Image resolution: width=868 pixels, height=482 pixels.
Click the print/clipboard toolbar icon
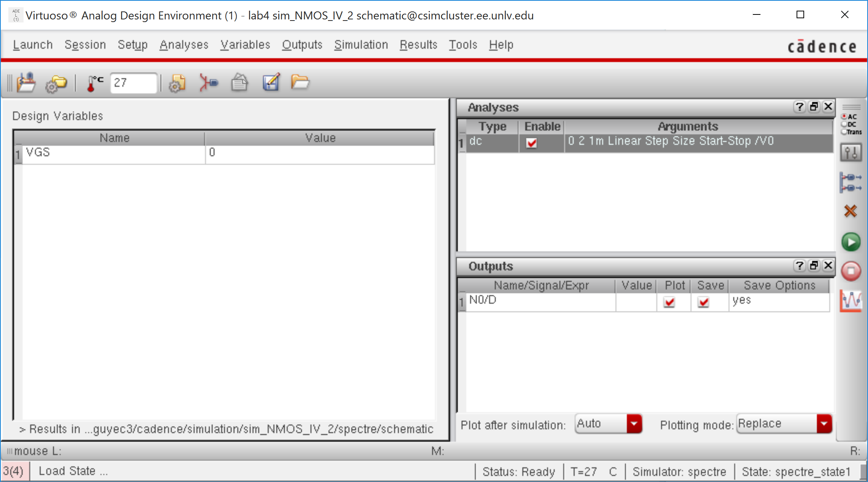pos(239,83)
